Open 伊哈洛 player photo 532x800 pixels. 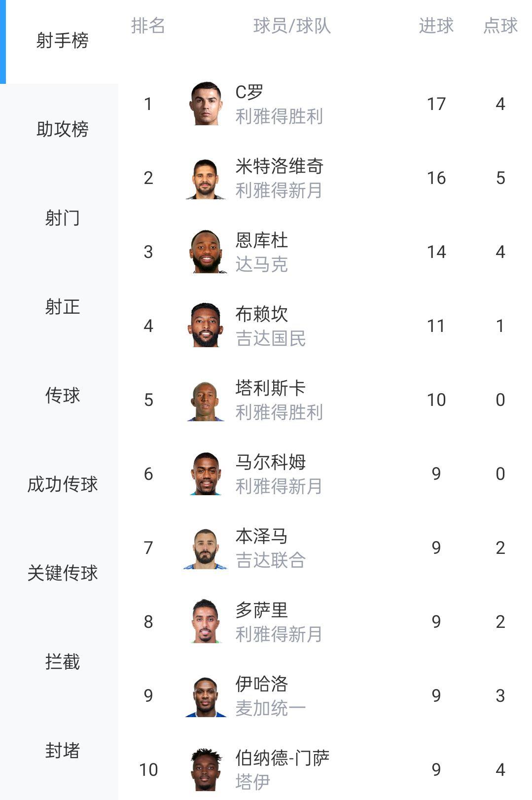point(206,695)
